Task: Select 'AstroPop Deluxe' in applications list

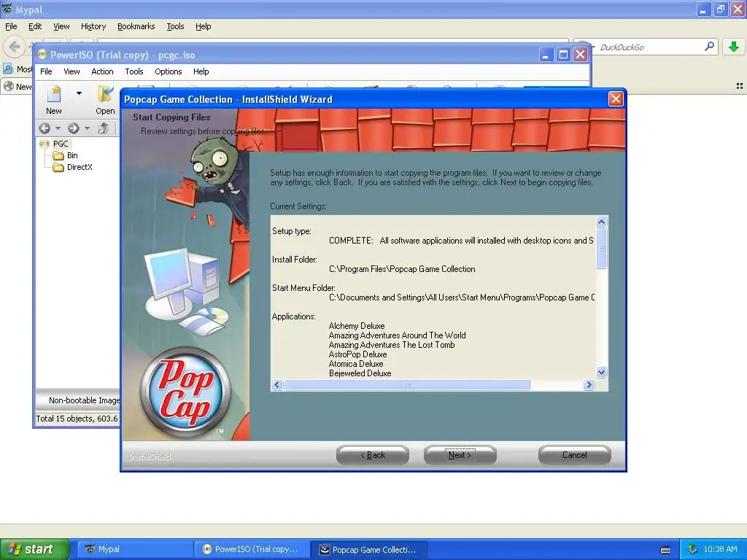Action: point(357,354)
